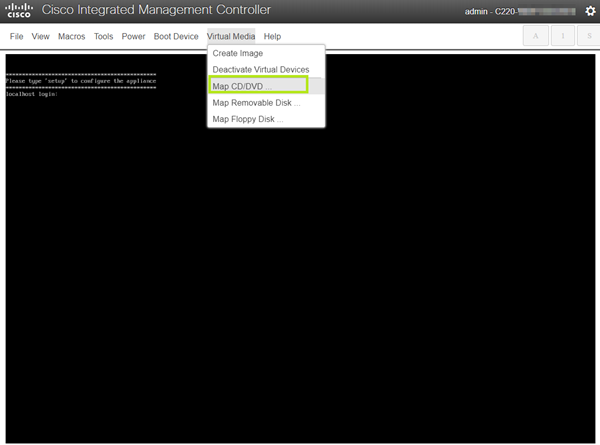This screenshot has width=600, height=445.
Task: Click the A indicator button
Action: click(x=536, y=36)
